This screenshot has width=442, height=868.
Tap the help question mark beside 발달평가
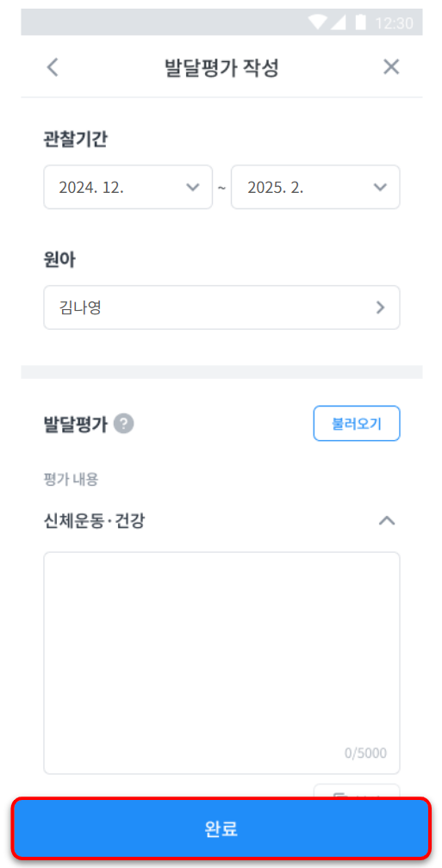123,425
